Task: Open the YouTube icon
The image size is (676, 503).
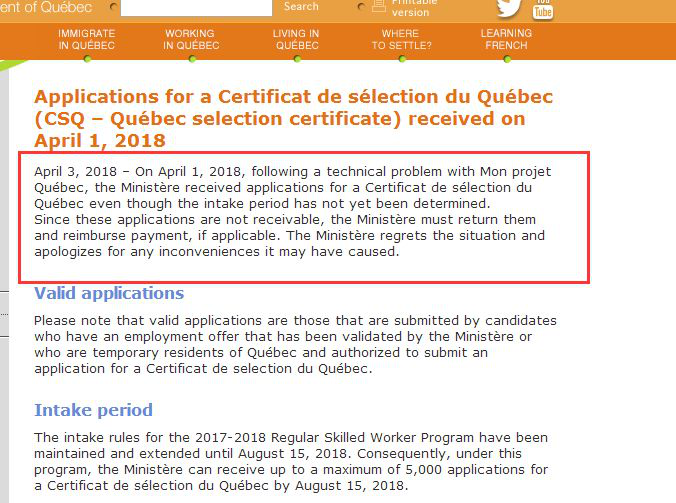Action: (x=543, y=9)
